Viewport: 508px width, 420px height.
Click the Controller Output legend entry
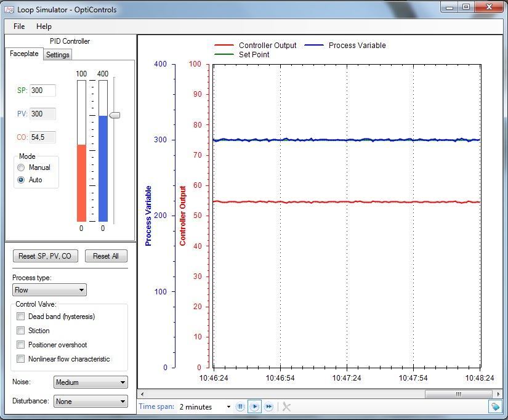pos(256,46)
